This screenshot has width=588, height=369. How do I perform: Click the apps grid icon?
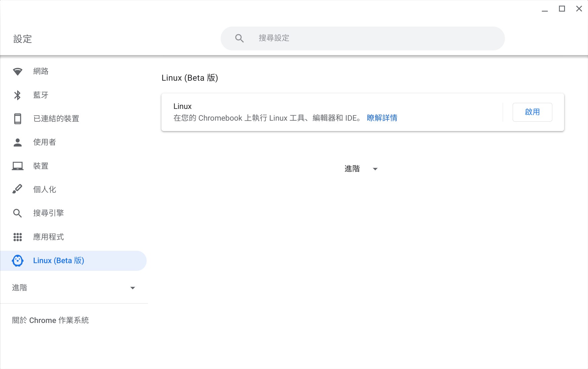click(x=17, y=237)
